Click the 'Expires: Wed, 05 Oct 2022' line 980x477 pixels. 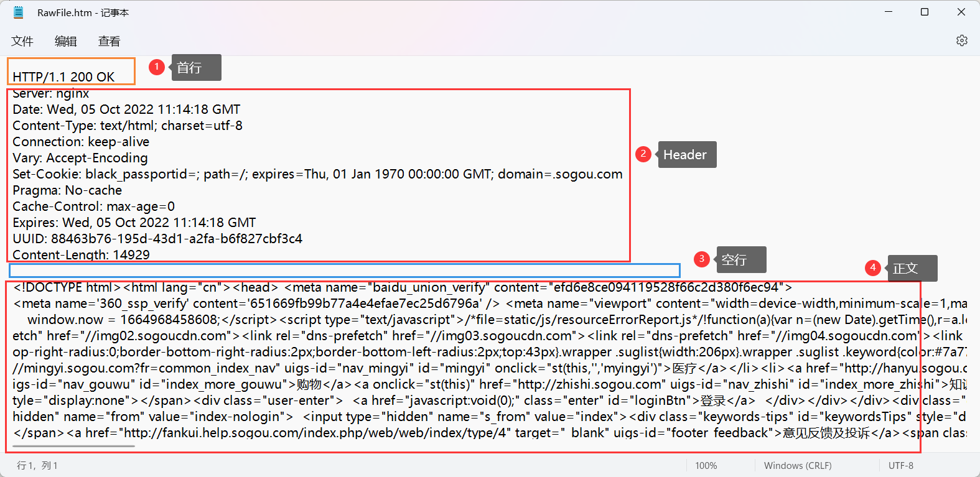point(134,223)
